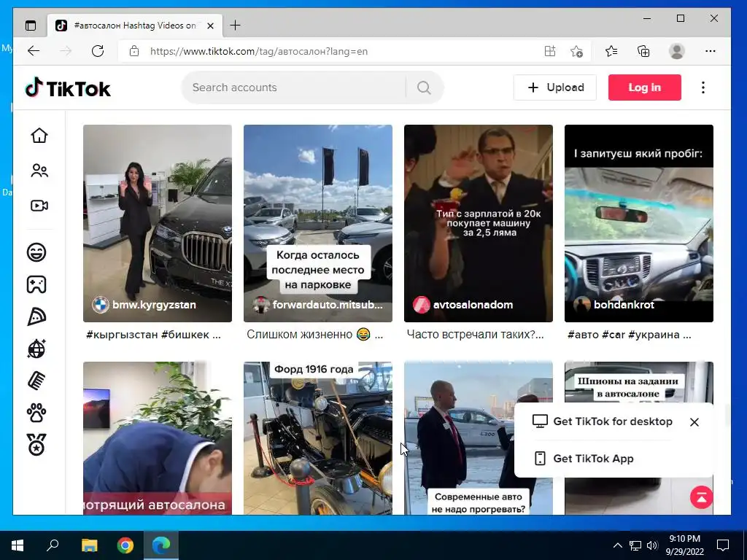Click the Log in button
Screen dimensions: 747x560
645,87
